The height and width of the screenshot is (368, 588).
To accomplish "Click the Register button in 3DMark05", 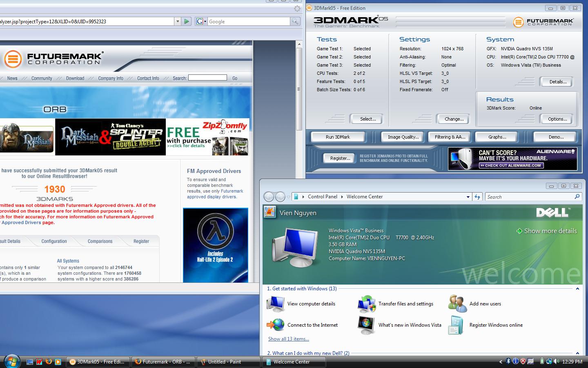I will [340, 158].
